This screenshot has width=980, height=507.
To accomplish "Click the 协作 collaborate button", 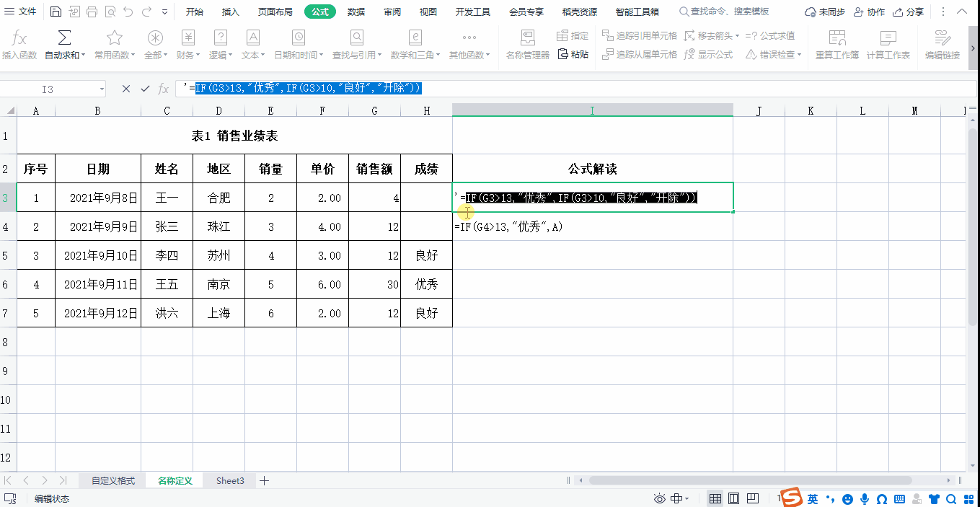I will click(869, 12).
